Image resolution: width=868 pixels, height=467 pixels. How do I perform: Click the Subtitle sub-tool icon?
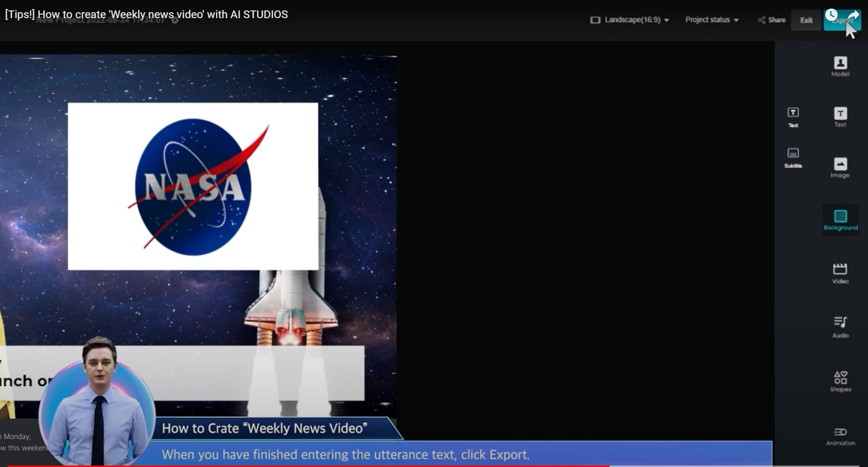(793, 158)
